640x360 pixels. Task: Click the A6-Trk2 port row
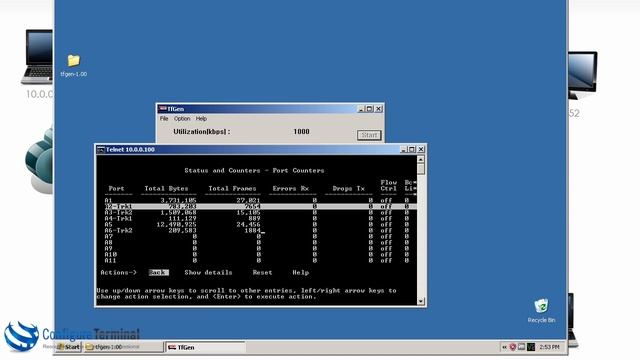[257, 231]
